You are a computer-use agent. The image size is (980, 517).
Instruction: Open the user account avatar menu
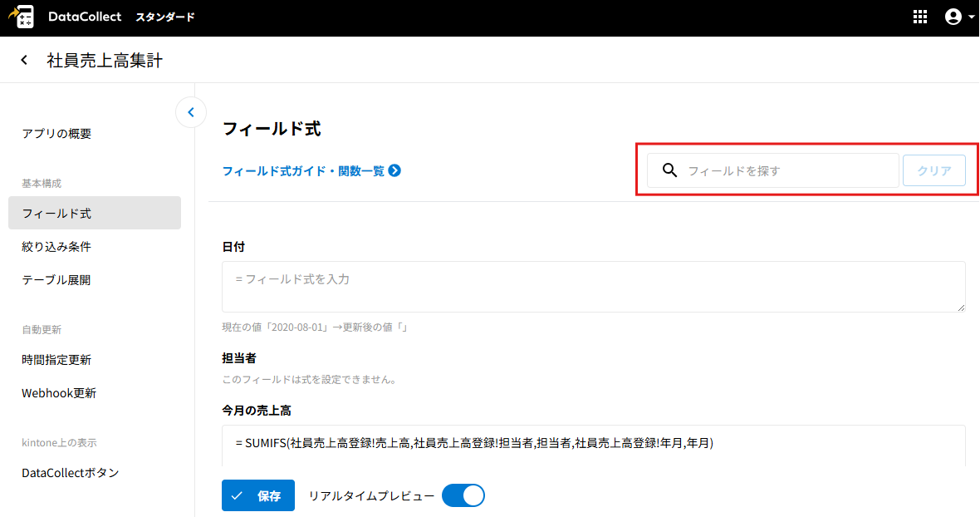click(x=958, y=17)
